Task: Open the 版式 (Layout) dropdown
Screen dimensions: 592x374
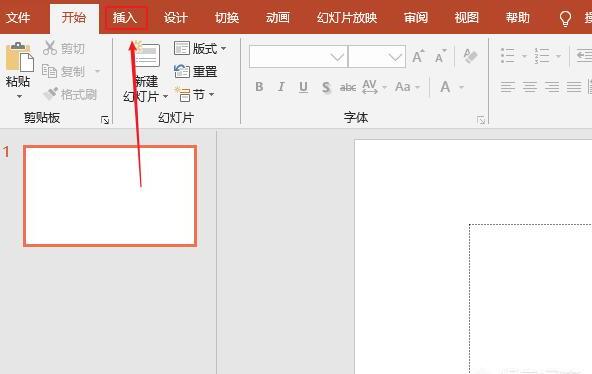Action: coord(200,48)
